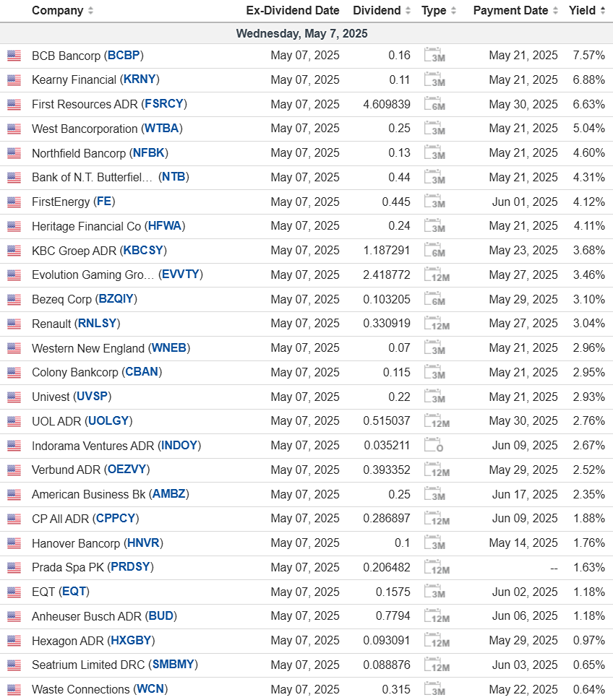This screenshot has width=613, height=700.
Task: Click the calendar type icon for Indorama Ventures
Action: (x=434, y=446)
